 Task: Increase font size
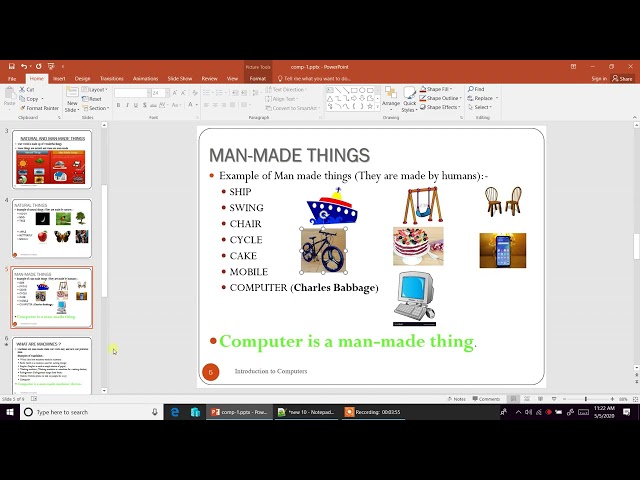click(x=175, y=93)
